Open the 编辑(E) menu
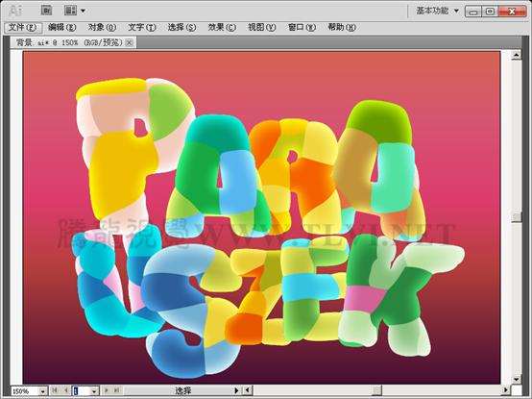 62,28
